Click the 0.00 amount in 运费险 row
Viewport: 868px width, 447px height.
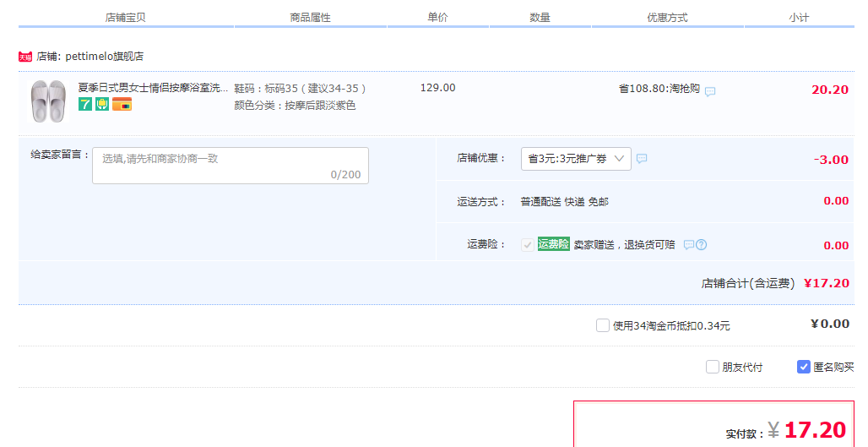tap(836, 245)
